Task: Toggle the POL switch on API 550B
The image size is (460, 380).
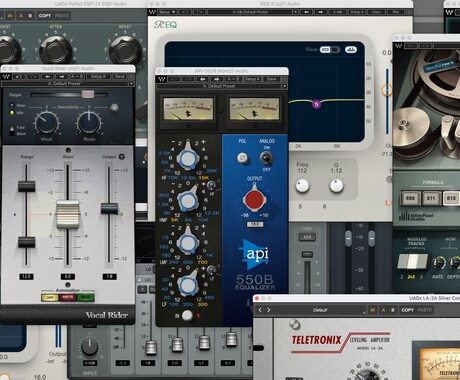Action: tap(242, 157)
